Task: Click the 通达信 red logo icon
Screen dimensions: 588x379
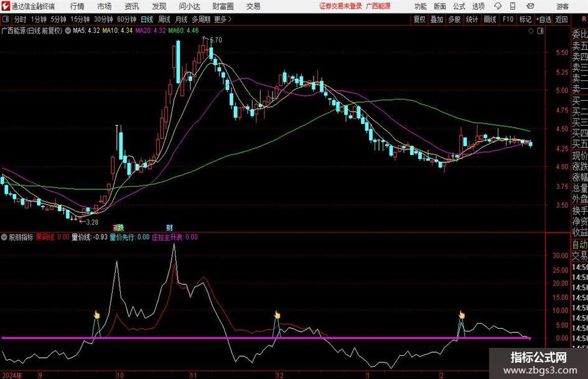Action: tap(6, 6)
